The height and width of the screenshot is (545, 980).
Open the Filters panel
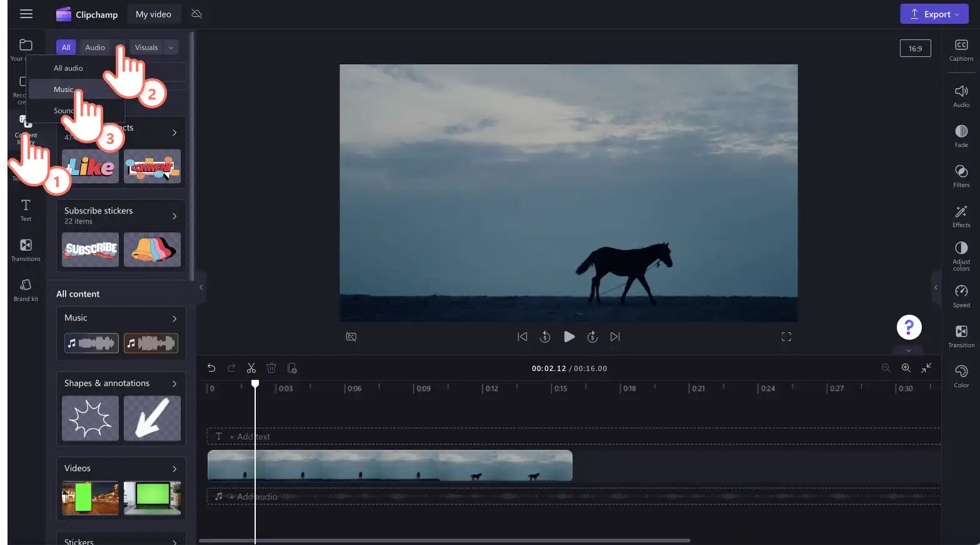pyautogui.click(x=961, y=176)
